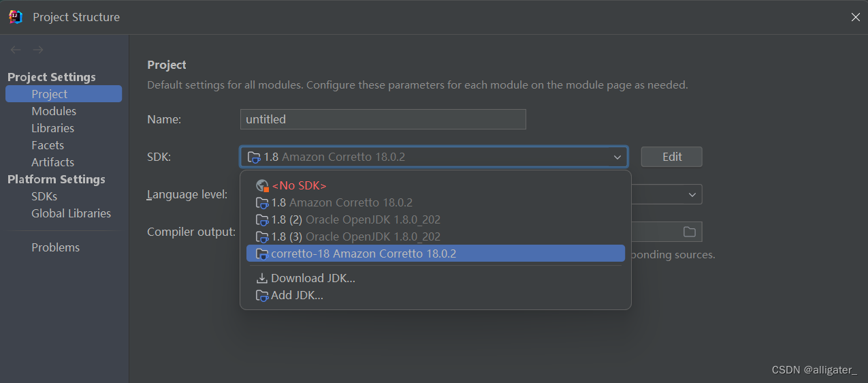Image resolution: width=868 pixels, height=383 pixels.
Task: Click the project Name input field
Action: tap(383, 119)
